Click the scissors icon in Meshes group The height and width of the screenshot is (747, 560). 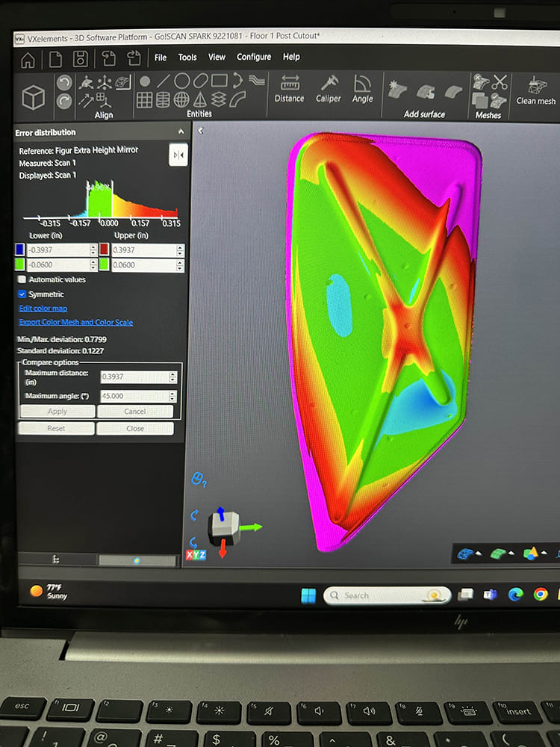coord(500,82)
